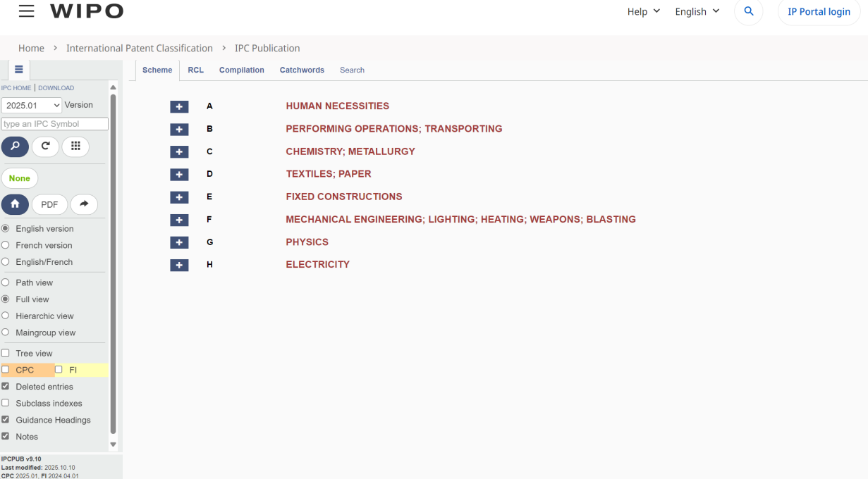Expand section G Physics with plus button
Image resolution: width=868 pixels, height=479 pixels.
coord(179,242)
